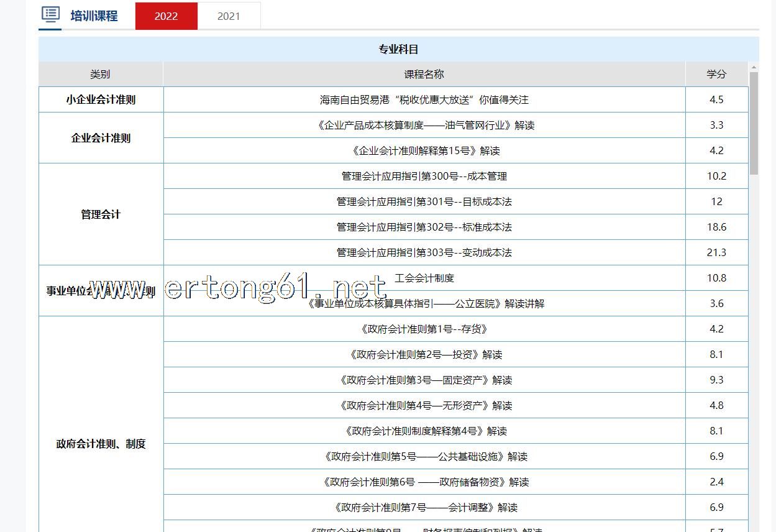This screenshot has height=532, width=776.
Task: Open the 工会会计制度 course
Action: click(424, 278)
